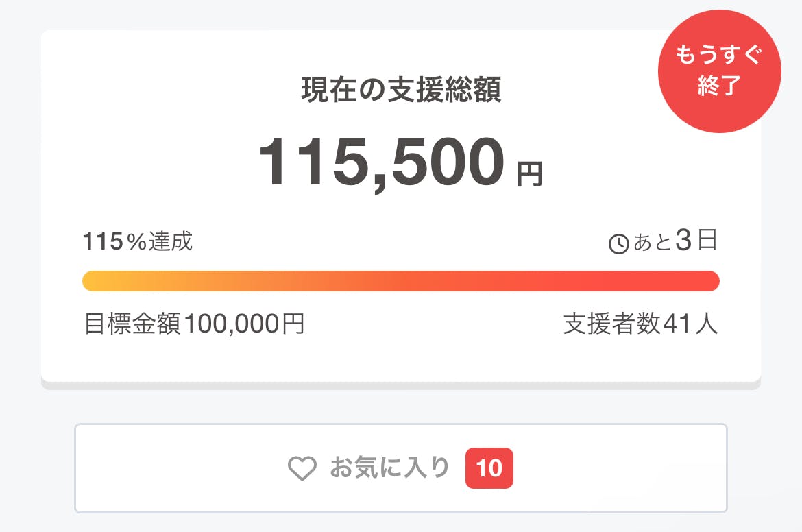This screenshot has width=802, height=532.
Task: Click the large 3 in days remaining
Action: click(x=683, y=241)
